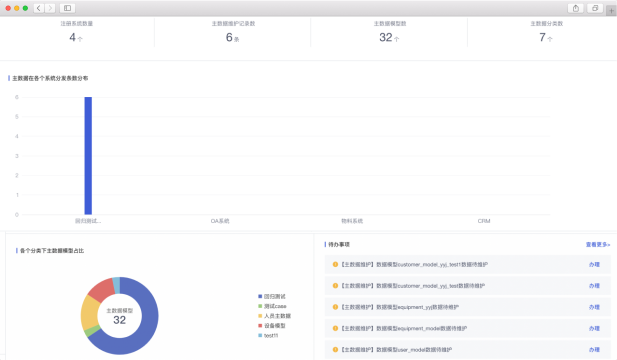Click the 待办事项 panel heading
617x360 pixels.
339,245
